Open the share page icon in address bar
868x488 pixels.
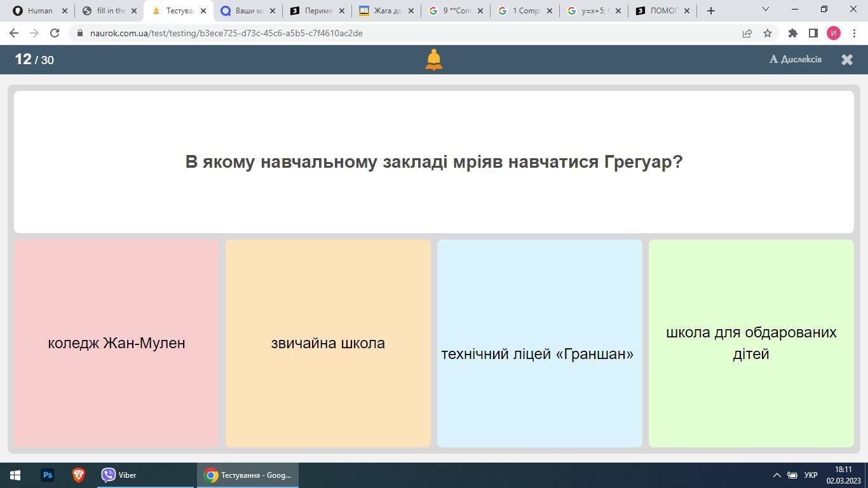pos(747,33)
